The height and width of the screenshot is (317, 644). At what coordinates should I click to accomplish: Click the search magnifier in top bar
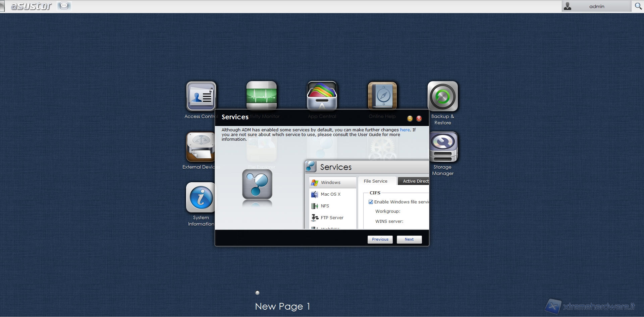[638, 6]
